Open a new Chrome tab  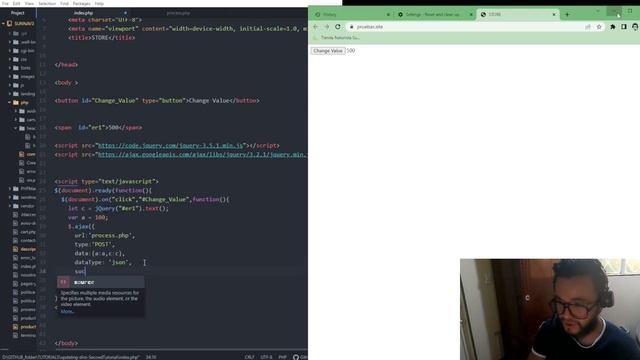[x=567, y=14]
